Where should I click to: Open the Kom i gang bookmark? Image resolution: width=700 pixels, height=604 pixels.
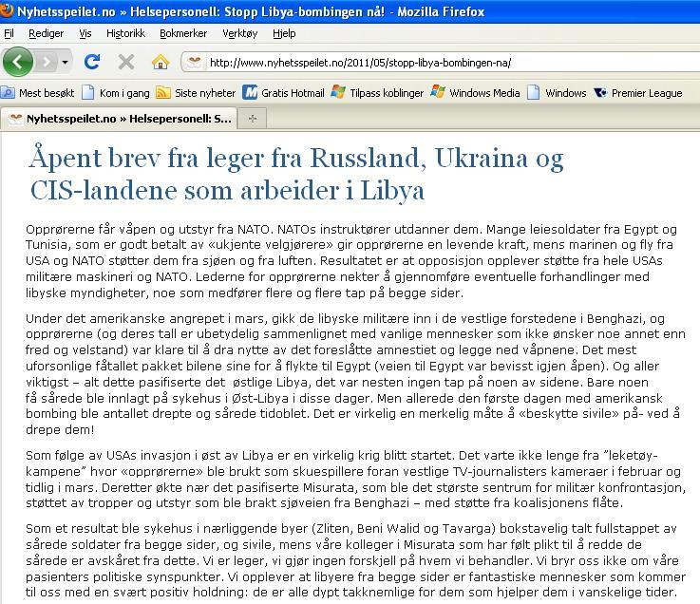(116, 93)
